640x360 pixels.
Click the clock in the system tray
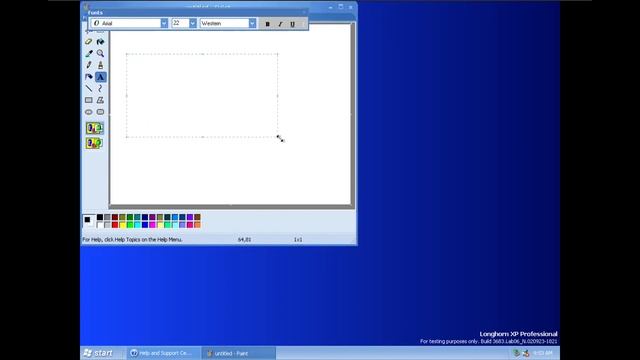(543, 353)
